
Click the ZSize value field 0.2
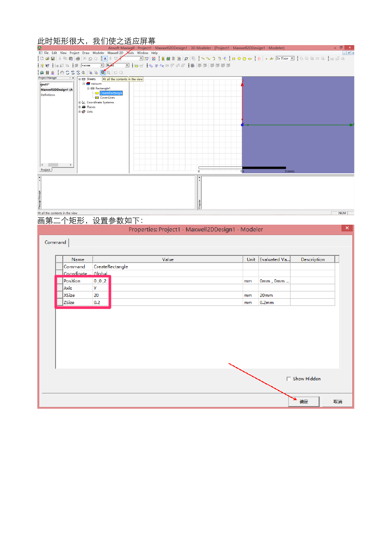[x=167, y=302]
